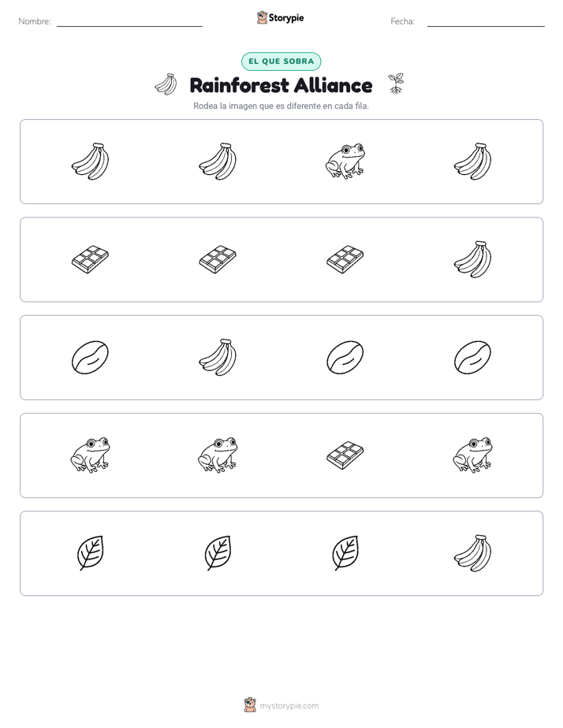Click the Rainforest Alliance heading
The image size is (563, 728).
pyautogui.click(x=281, y=85)
